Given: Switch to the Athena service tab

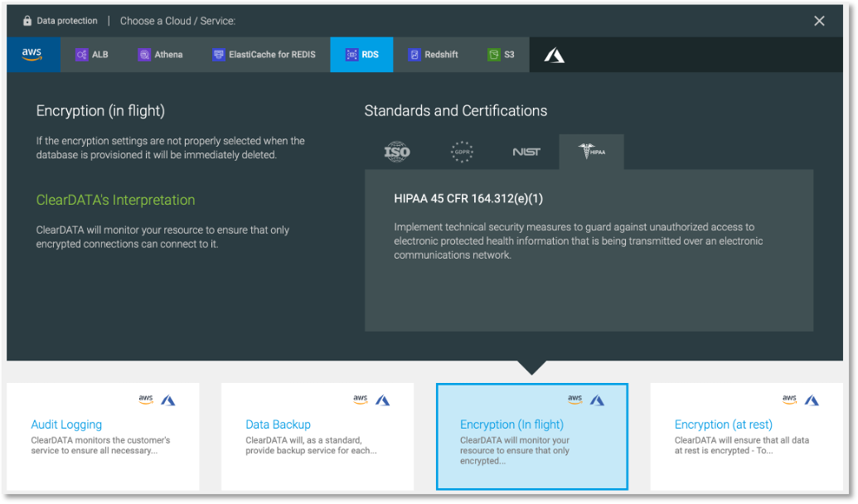Looking at the screenshot, I should tap(160, 54).
